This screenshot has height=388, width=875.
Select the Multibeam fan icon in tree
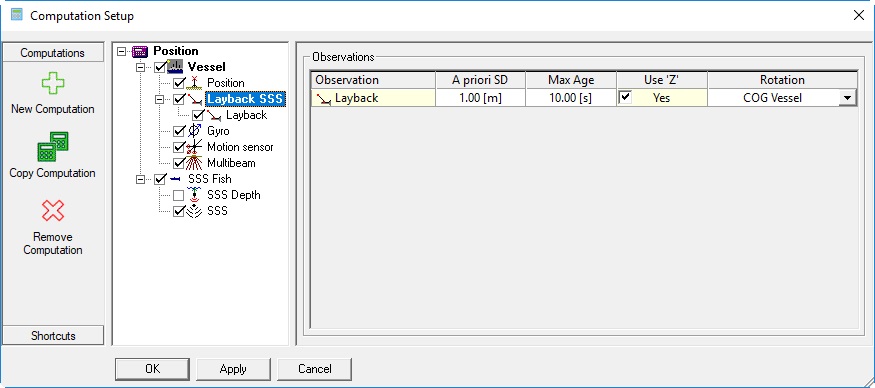(x=195, y=163)
